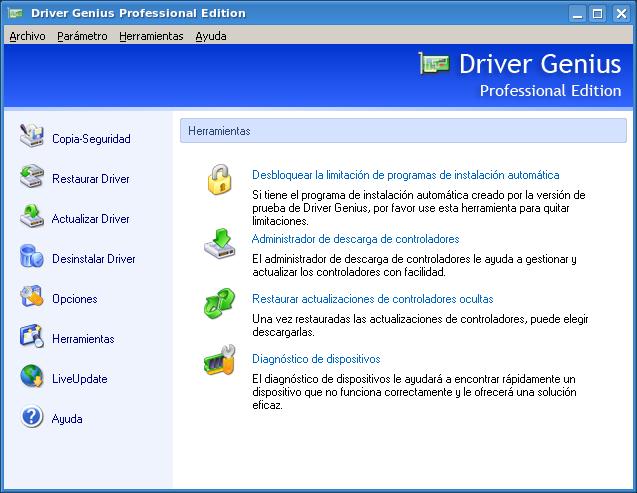The width and height of the screenshot is (637, 493).
Task: Click the Ayuda question mark icon
Action: (31, 416)
